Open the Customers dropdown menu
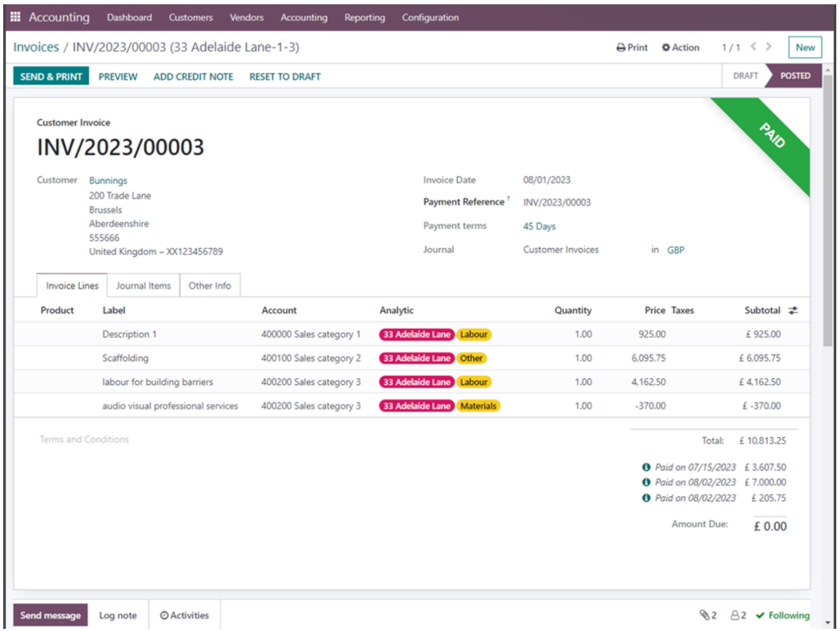The height and width of the screenshot is (631, 840). click(191, 17)
